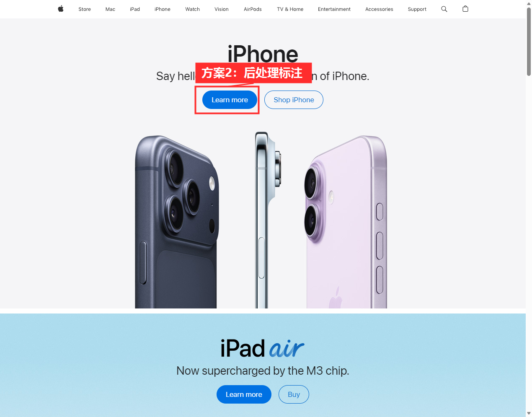Click scrollbar up arrow at top
This screenshot has height=417, width=532.
pos(529,3)
